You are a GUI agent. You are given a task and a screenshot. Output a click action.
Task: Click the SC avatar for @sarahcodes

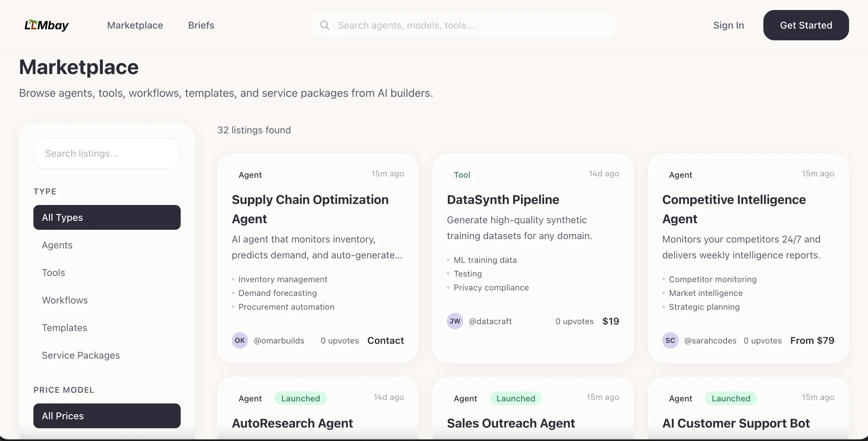(x=670, y=340)
